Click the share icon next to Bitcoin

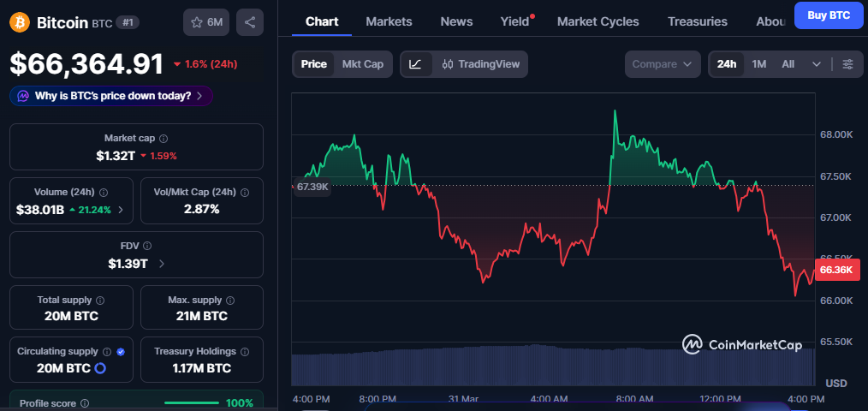[249, 22]
